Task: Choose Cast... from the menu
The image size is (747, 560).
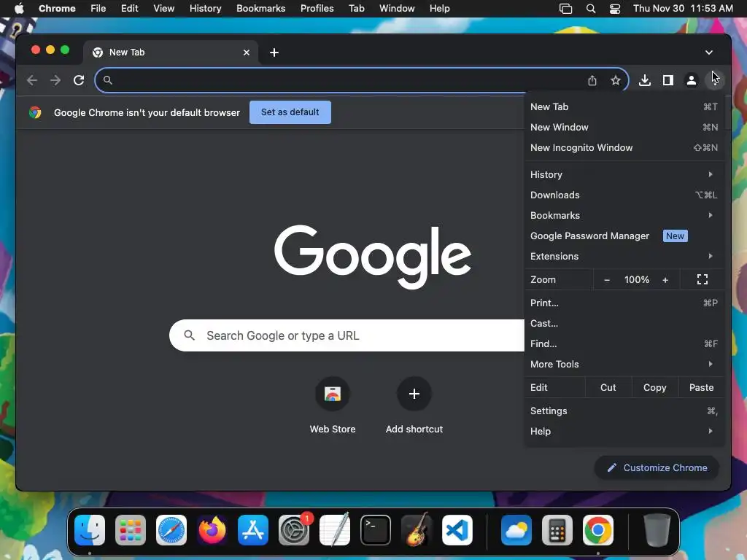Action: click(x=624, y=323)
